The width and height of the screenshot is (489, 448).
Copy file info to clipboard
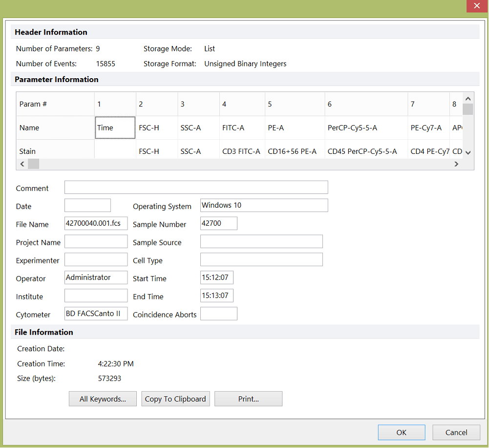click(175, 399)
